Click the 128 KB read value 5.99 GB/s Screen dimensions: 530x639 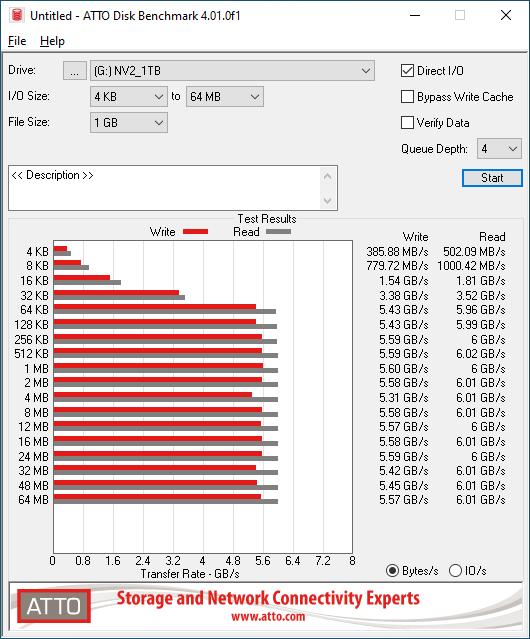481,325
